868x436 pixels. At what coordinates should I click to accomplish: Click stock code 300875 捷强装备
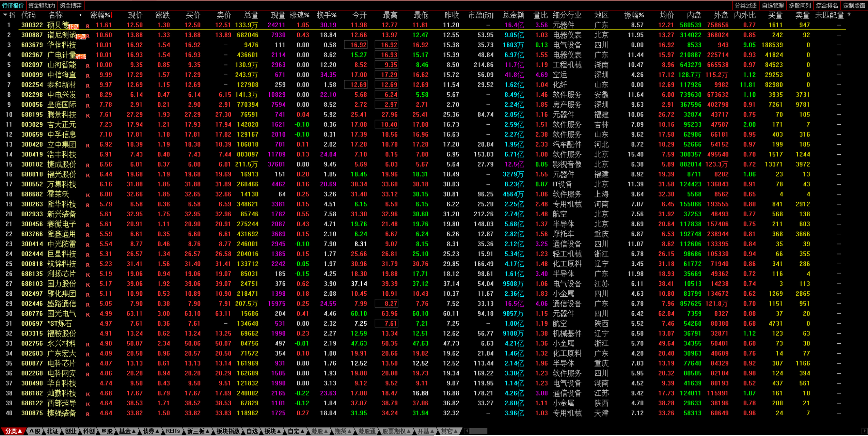tap(32, 413)
